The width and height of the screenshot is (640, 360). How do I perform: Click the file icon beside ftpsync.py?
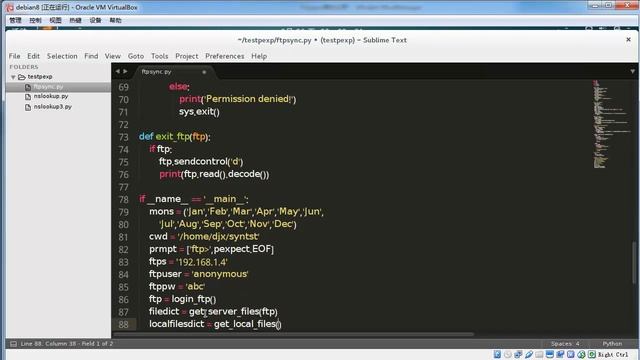pyautogui.click(x=28, y=87)
